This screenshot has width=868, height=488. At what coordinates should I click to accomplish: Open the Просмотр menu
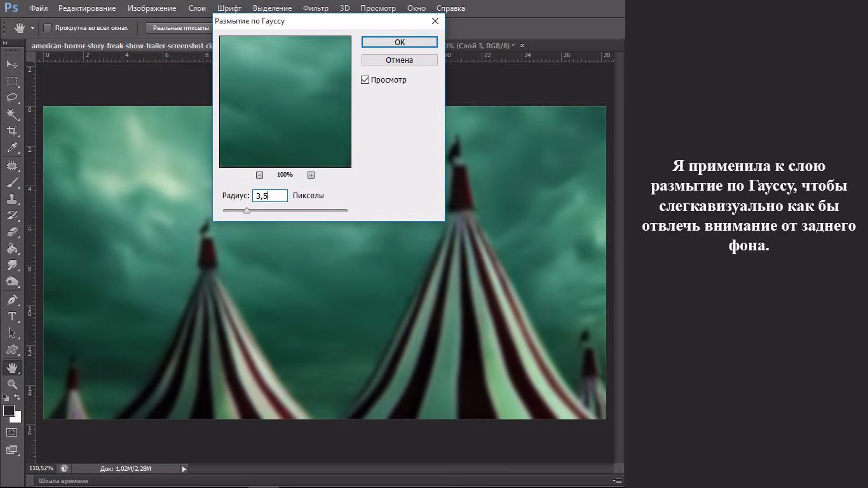click(378, 8)
